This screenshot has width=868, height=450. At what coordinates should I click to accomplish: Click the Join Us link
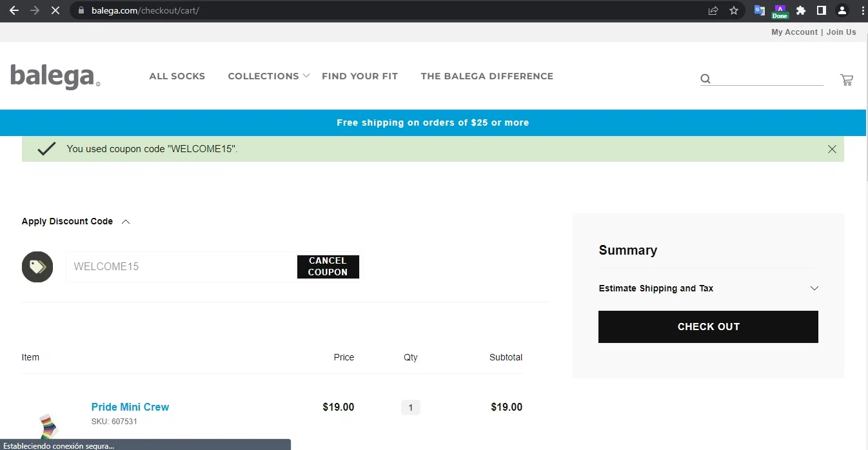pos(842,32)
